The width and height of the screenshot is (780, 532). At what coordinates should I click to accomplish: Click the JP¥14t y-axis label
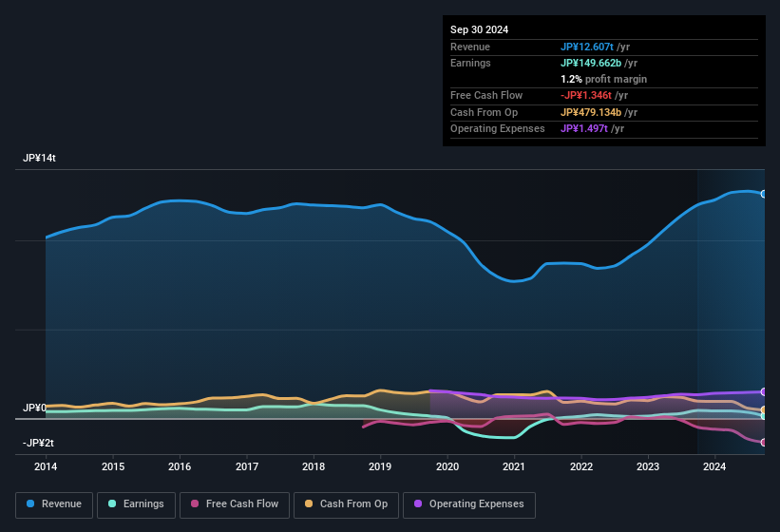tap(40, 159)
